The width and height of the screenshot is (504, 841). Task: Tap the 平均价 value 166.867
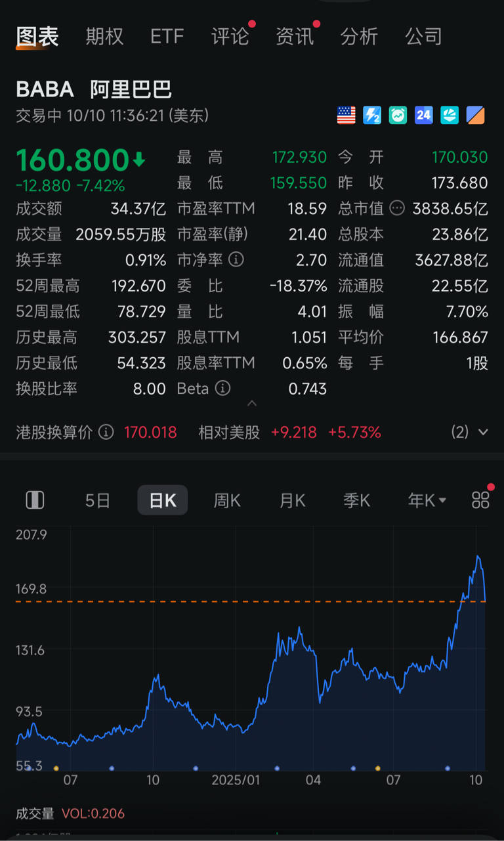tap(460, 337)
